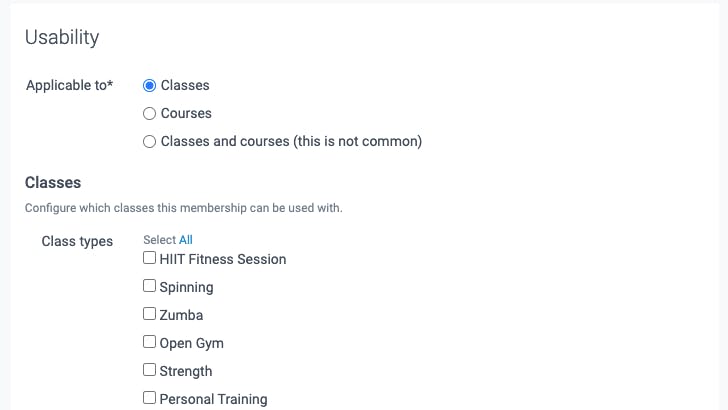This screenshot has height=410, width=728.
Task: Click the Zumba label text
Action: 182,315
